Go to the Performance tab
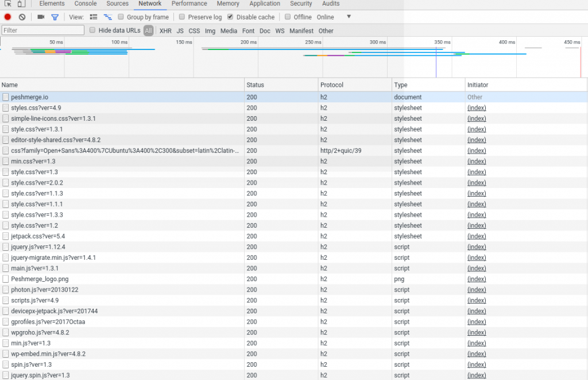This screenshot has width=588, height=380. coord(189,4)
